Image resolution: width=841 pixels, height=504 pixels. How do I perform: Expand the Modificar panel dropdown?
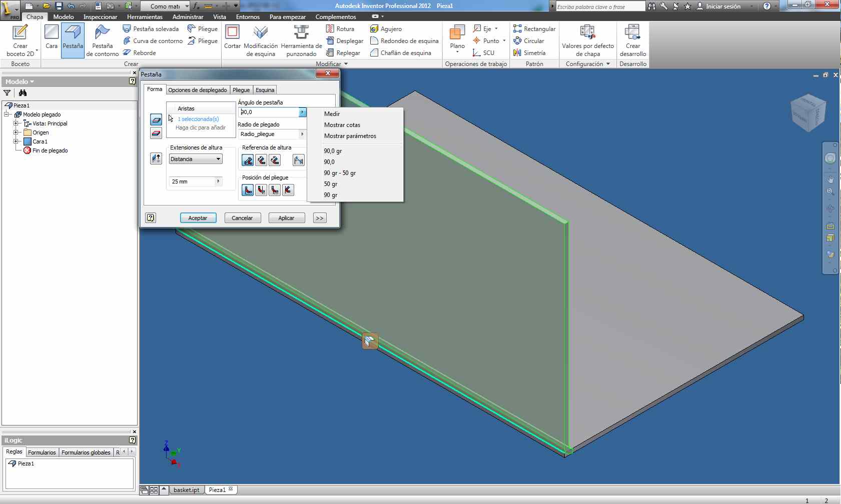[x=332, y=64]
